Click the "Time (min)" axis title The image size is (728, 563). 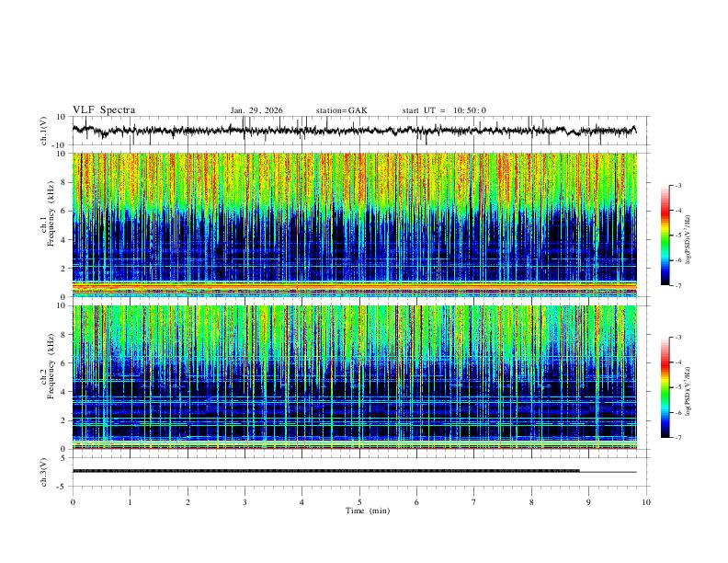coord(368,511)
